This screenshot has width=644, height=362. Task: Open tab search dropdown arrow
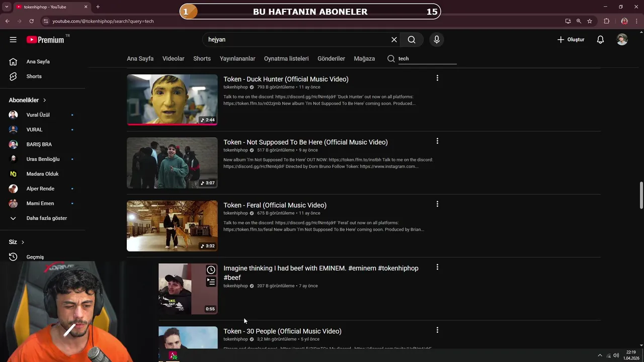7,7
